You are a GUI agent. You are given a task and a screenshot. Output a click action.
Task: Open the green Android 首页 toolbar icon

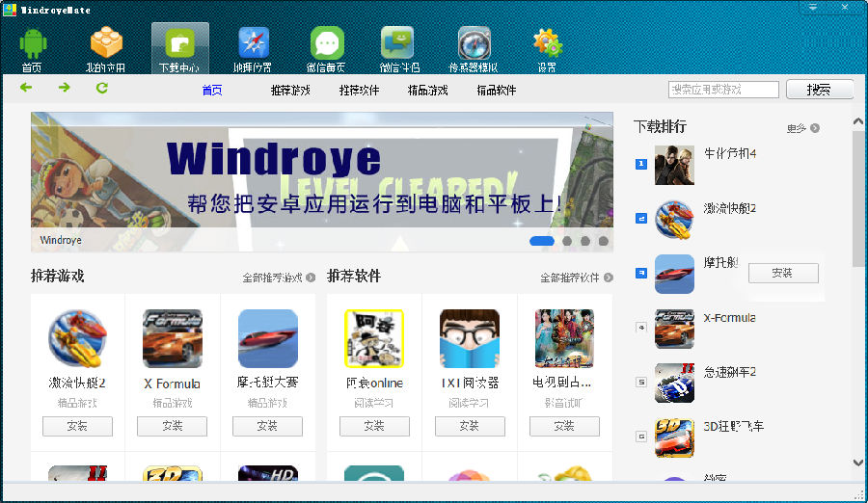pos(33,44)
